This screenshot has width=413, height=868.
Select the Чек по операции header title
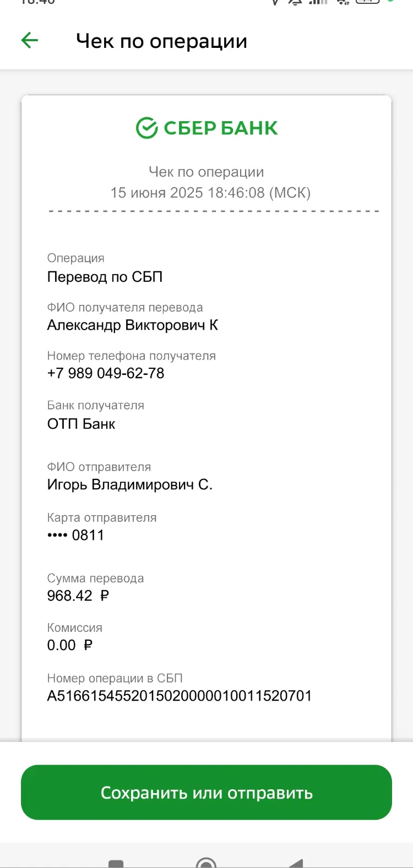point(161,41)
